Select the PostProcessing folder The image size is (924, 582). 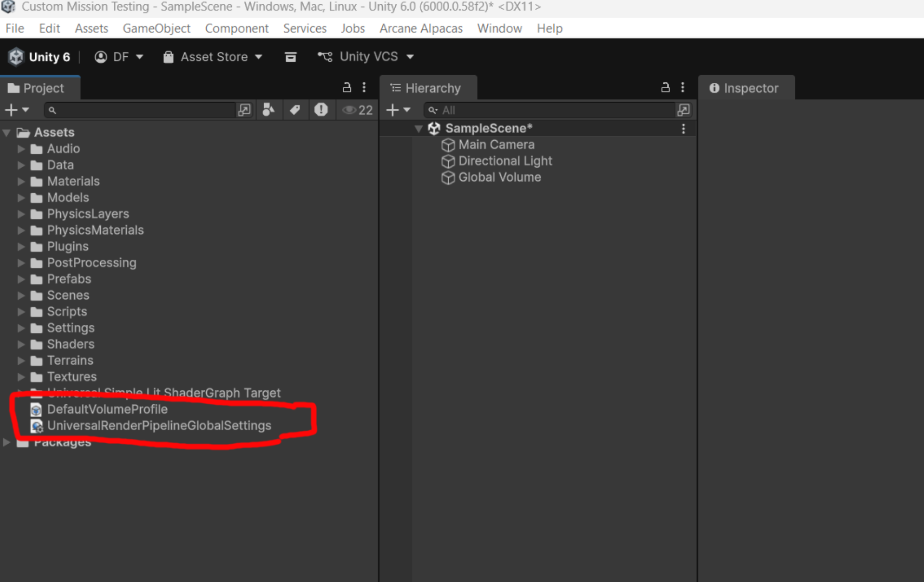pos(92,263)
